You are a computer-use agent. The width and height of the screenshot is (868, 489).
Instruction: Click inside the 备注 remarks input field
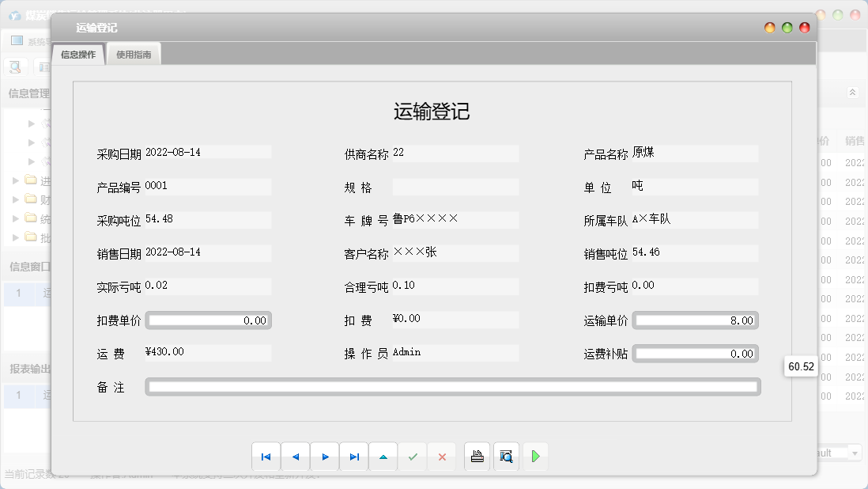[x=451, y=387]
